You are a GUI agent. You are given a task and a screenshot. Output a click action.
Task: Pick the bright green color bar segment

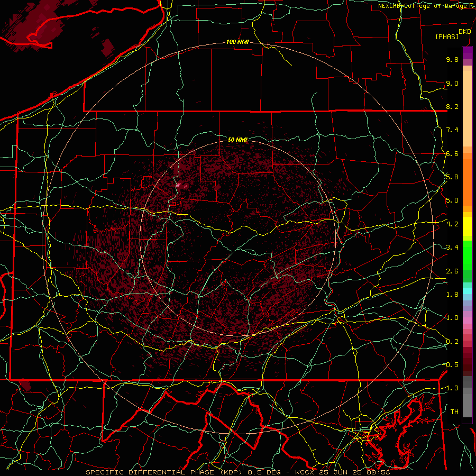[467, 255]
